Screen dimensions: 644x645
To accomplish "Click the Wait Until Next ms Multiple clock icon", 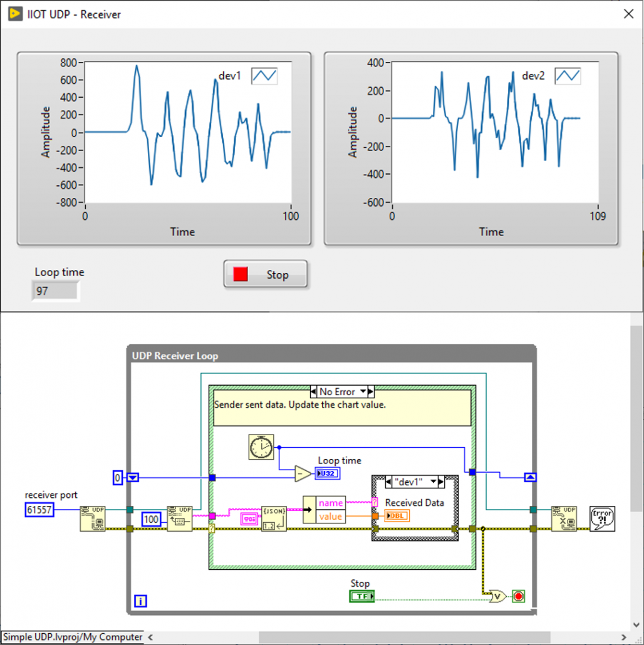I will click(x=261, y=447).
